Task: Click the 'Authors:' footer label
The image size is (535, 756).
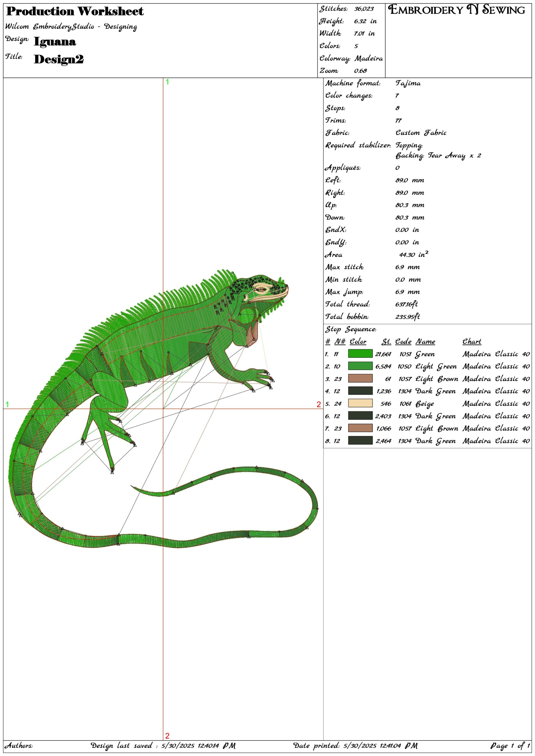Action: 18,745
